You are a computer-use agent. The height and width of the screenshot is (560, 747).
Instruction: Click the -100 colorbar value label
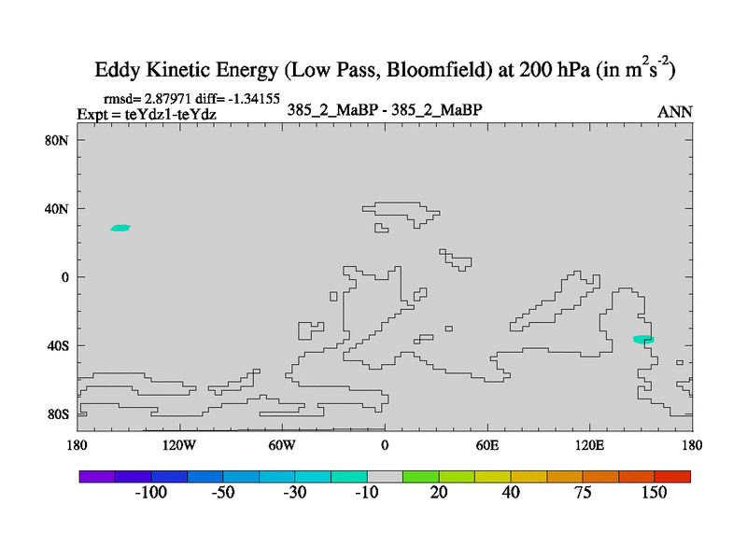pyautogui.click(x=151, y=493)
